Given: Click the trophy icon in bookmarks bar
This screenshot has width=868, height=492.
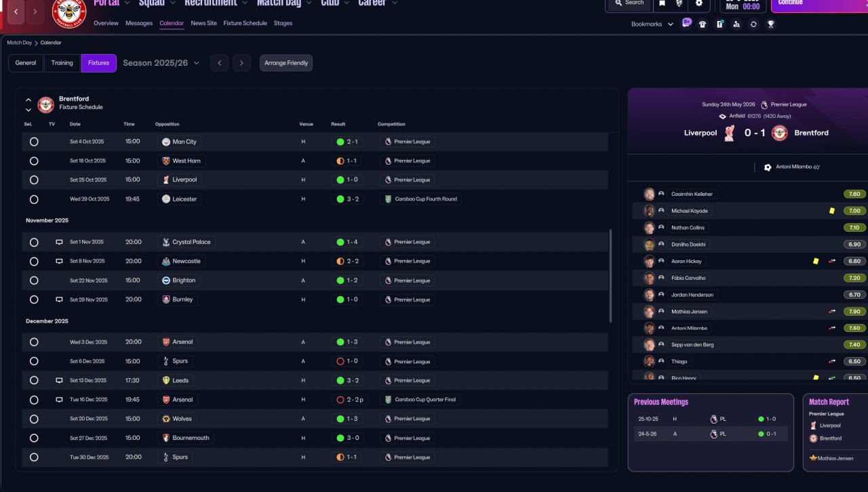Looking at the screenshot, I should point(771,24).
